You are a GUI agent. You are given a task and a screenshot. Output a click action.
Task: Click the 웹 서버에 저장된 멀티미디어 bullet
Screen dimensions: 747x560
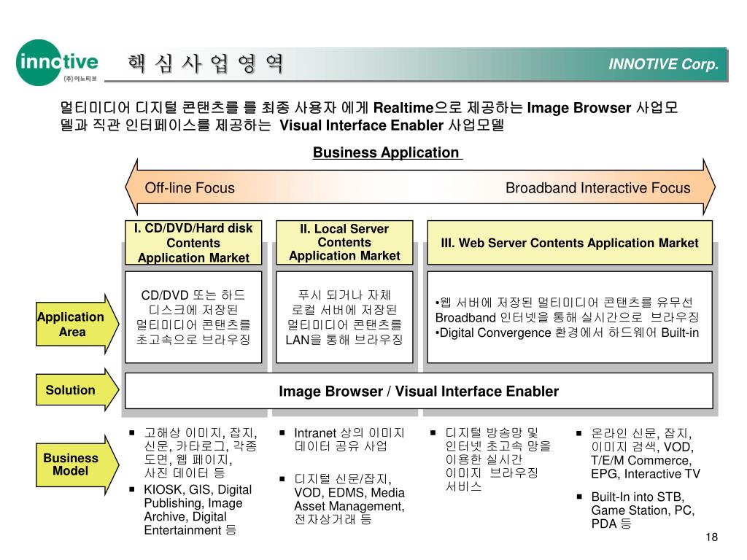tap(567, 310)
